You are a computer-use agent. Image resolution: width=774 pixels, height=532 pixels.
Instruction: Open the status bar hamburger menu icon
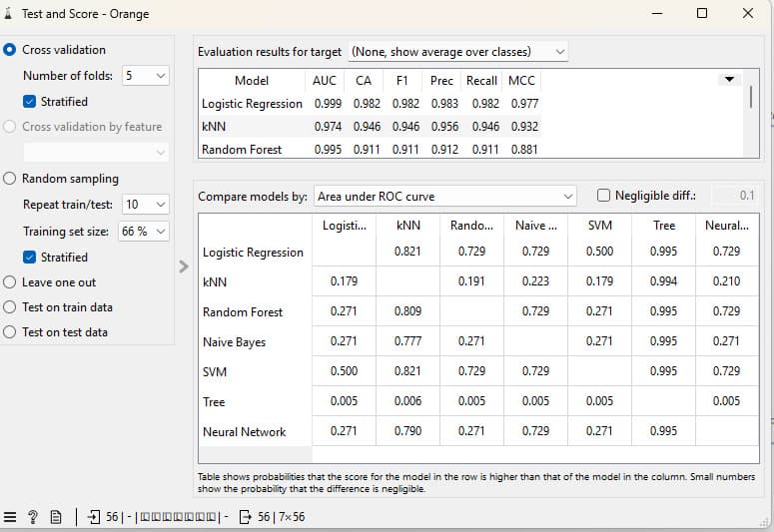pyautogui.click(x=10, y=517)
